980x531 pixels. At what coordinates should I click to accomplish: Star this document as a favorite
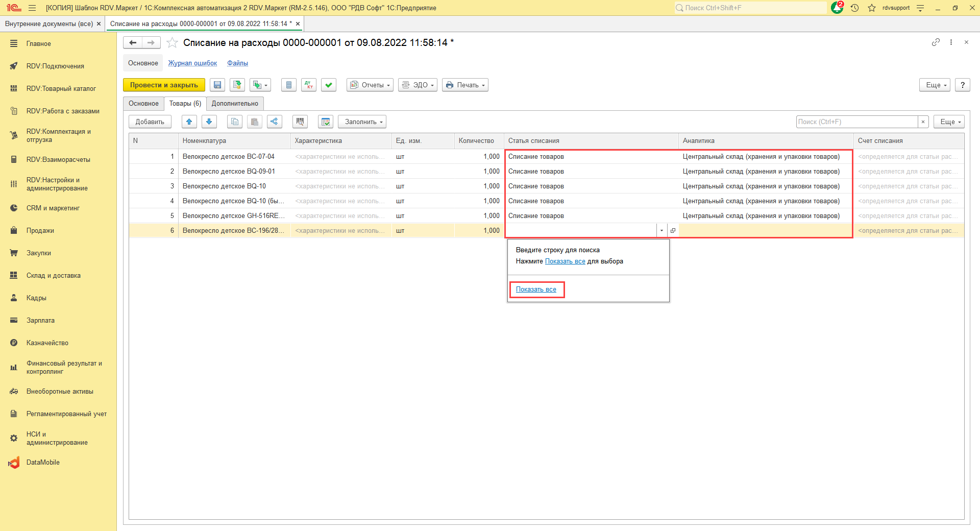click(173, 43)
